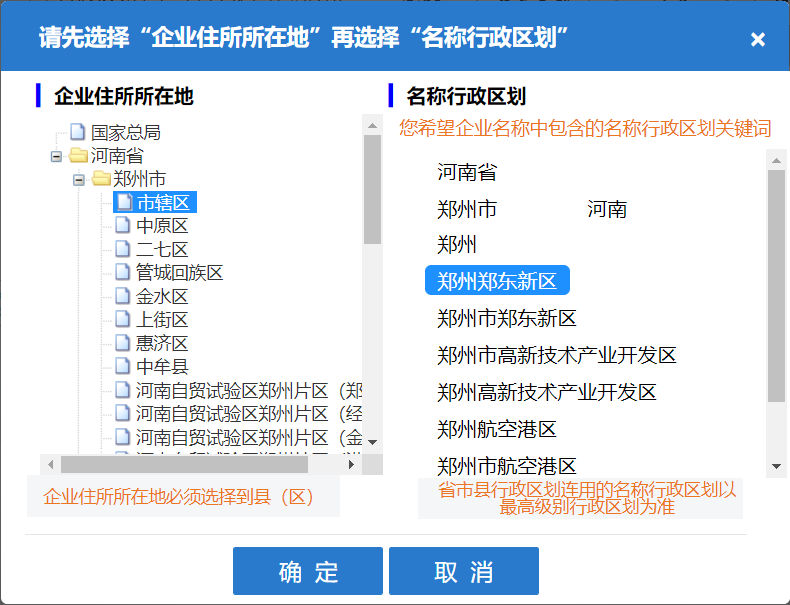Click the location tree scroll-down arrow
790x605 pixels.
372,442
